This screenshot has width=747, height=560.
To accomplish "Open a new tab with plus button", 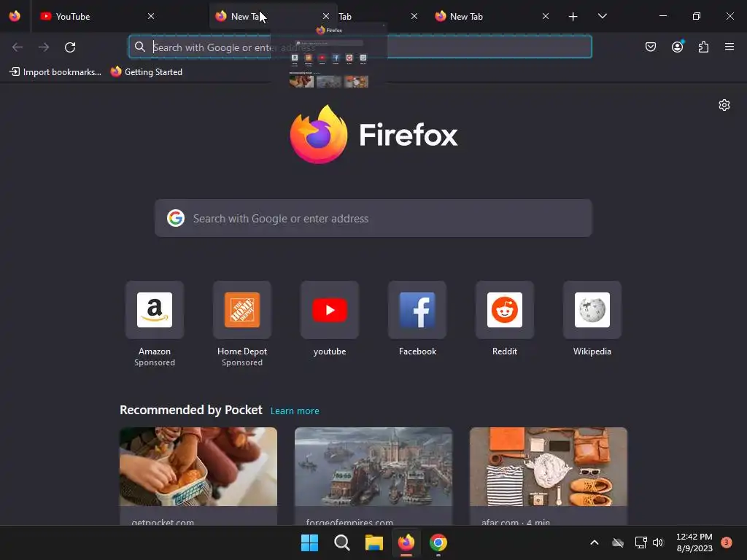I will (573, 17).
